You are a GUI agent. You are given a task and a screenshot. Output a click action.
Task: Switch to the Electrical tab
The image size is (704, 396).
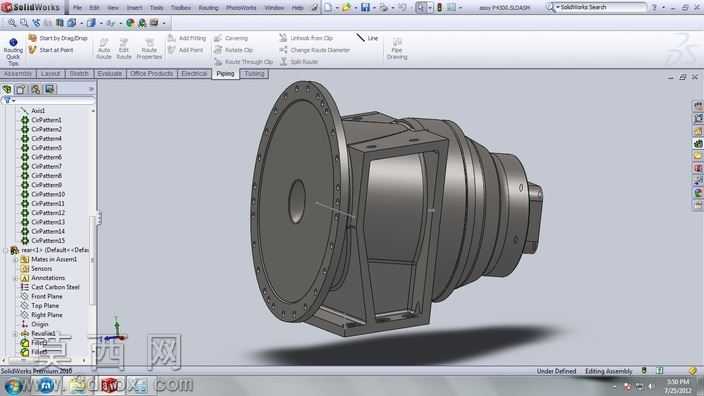[194, 74]
